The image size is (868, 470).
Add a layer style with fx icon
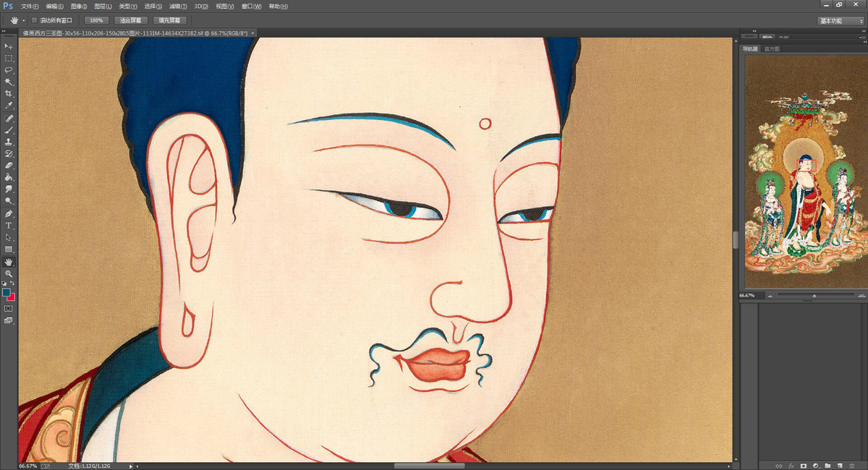point(791,465)
